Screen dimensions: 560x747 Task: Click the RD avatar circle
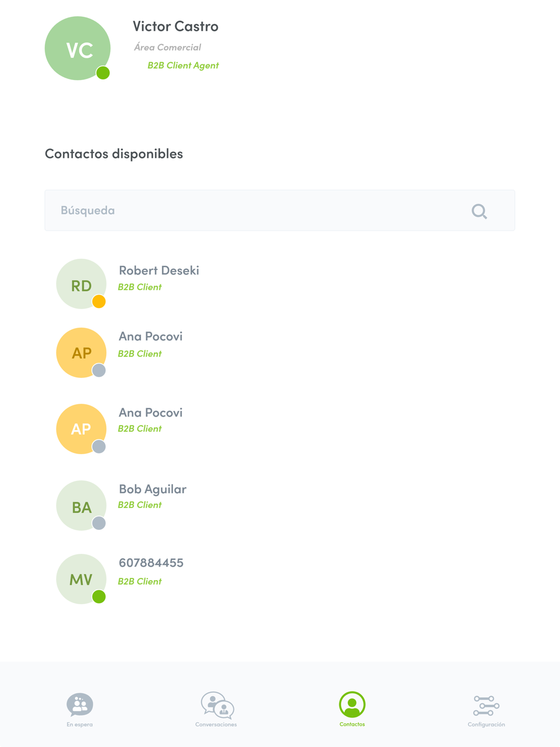[x=81, y=284]
